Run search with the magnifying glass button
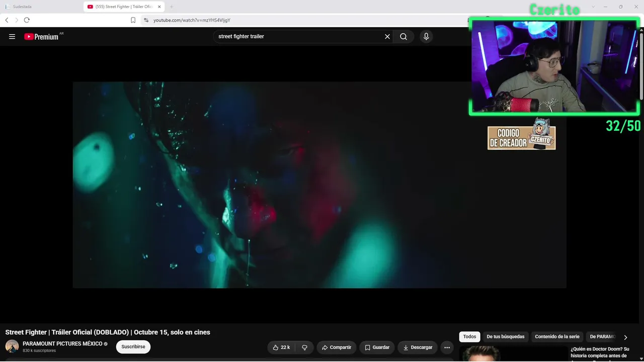The height and width of the screenshot is (362, 644). 404,37
